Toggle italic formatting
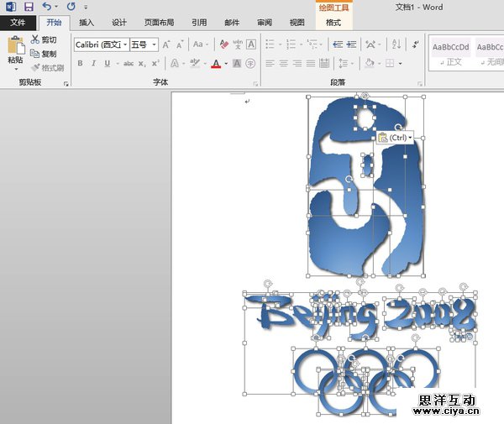This screenshot has height=424, width=504. point(92,63)
